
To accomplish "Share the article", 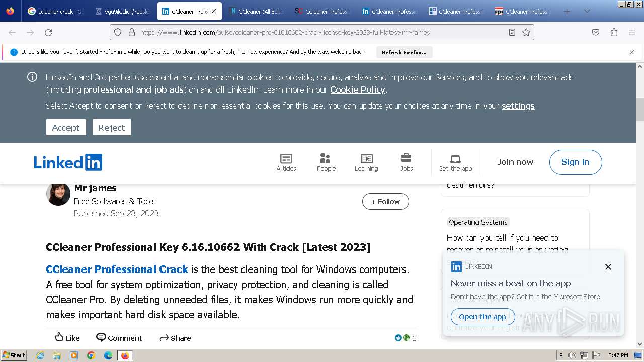I will pos(175,338).
